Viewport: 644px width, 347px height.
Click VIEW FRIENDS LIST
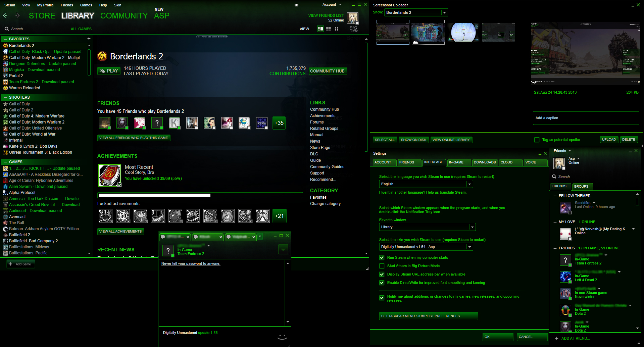coord(326,15)
